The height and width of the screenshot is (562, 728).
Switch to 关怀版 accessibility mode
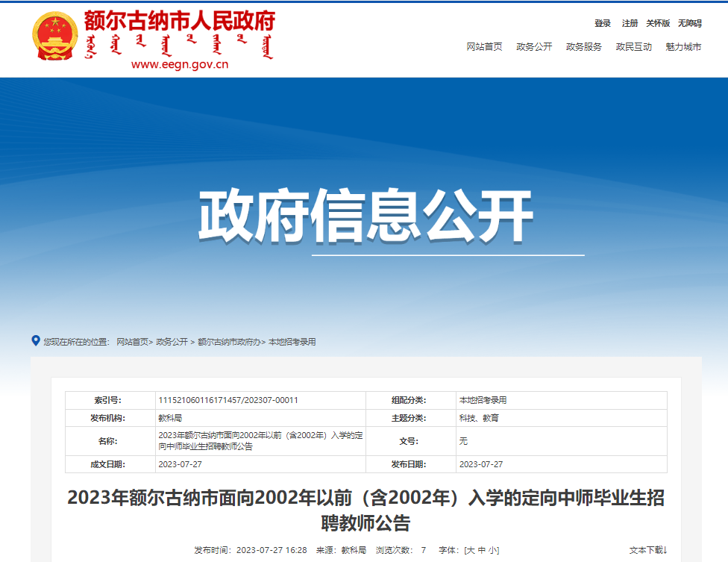(658, 23)
